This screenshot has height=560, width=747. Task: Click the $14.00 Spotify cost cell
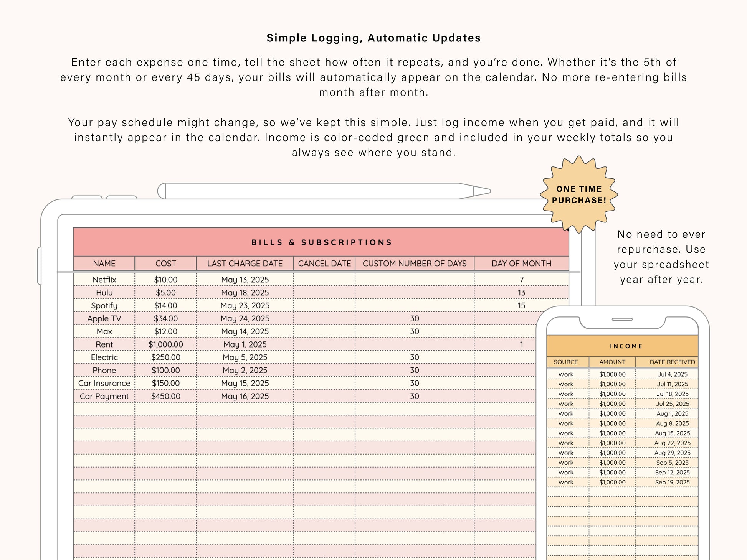[x=165, y=306]
